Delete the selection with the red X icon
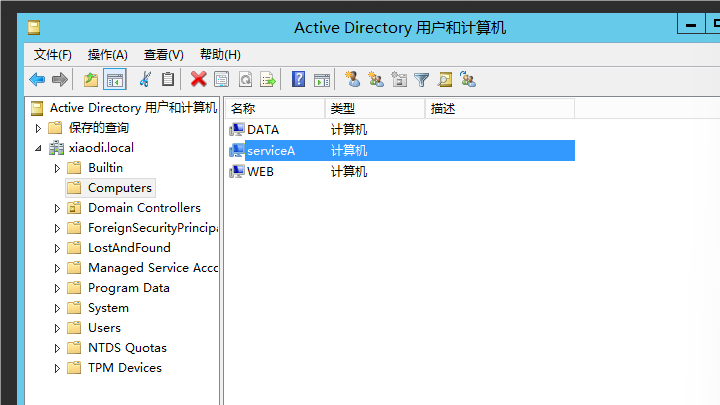Image resolution: width=720 pixels, height=405 pixels. tap(198, 79)
